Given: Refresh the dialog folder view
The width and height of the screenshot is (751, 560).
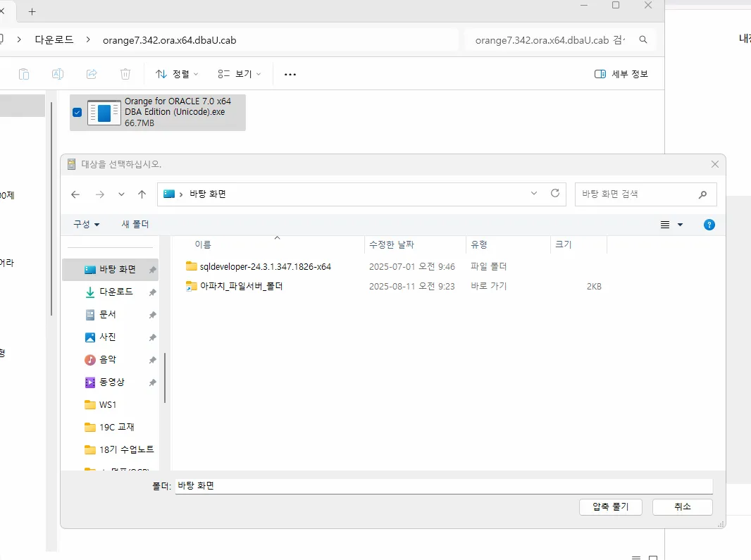Looking at the screenshot, I should click(555, 193).
